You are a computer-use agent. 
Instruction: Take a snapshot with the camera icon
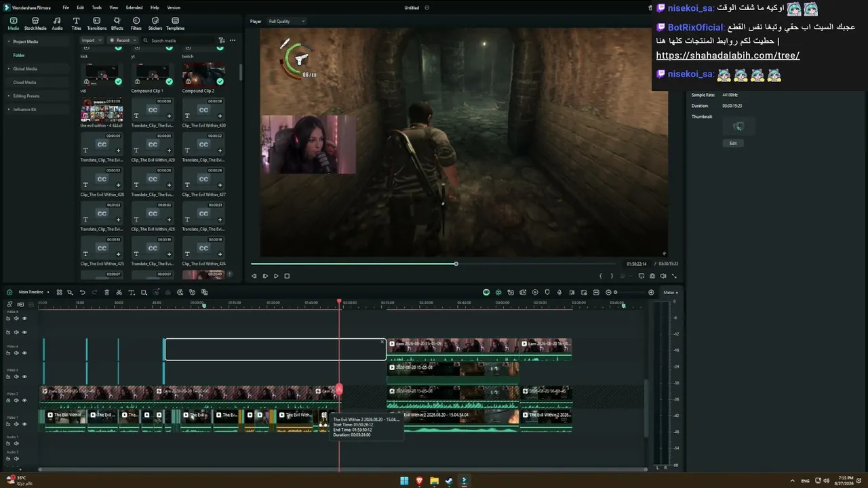pyautogui.click(x=652, y=276)
